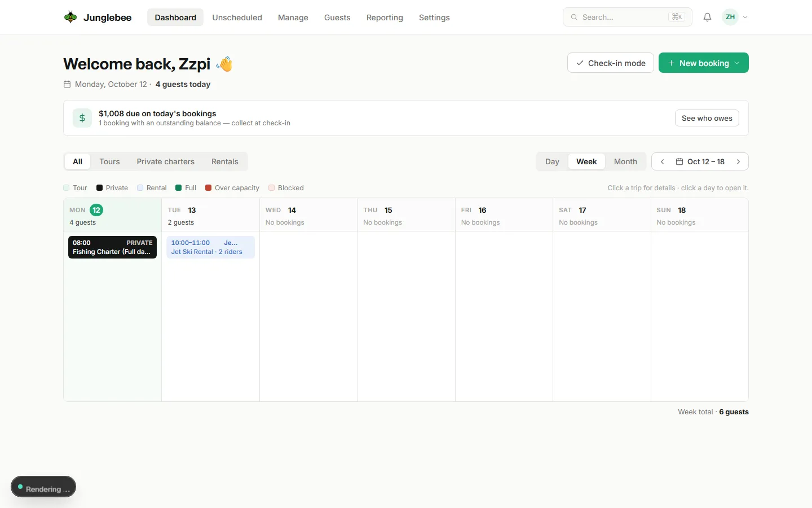Open Reporting section
The image size is (812, 508).
[x=385, y=17]
